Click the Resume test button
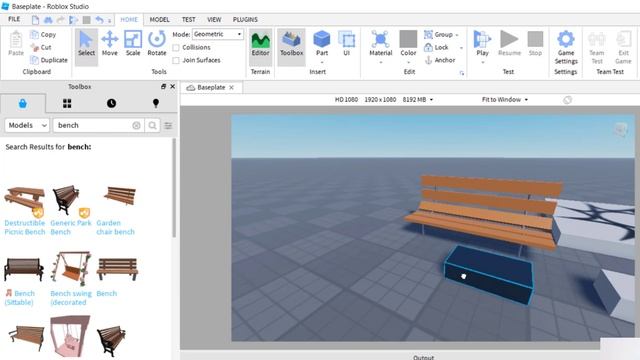Viewport: 640px width, 360px height. click(x=509, y=43)
